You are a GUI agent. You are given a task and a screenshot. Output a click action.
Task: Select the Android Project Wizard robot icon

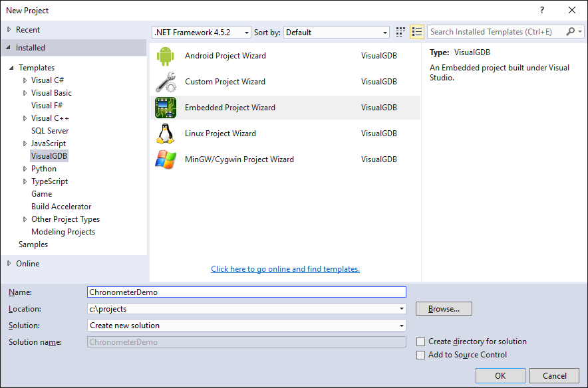pos(166,56)
